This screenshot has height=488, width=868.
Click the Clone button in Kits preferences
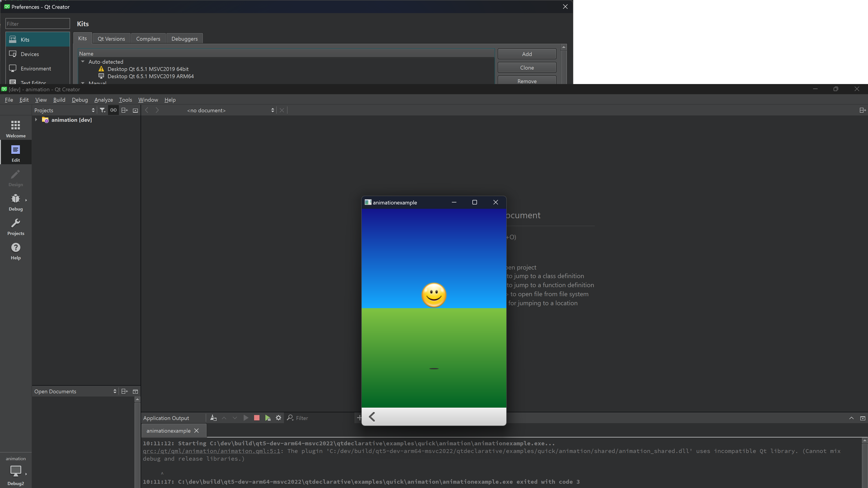[526, 67]
